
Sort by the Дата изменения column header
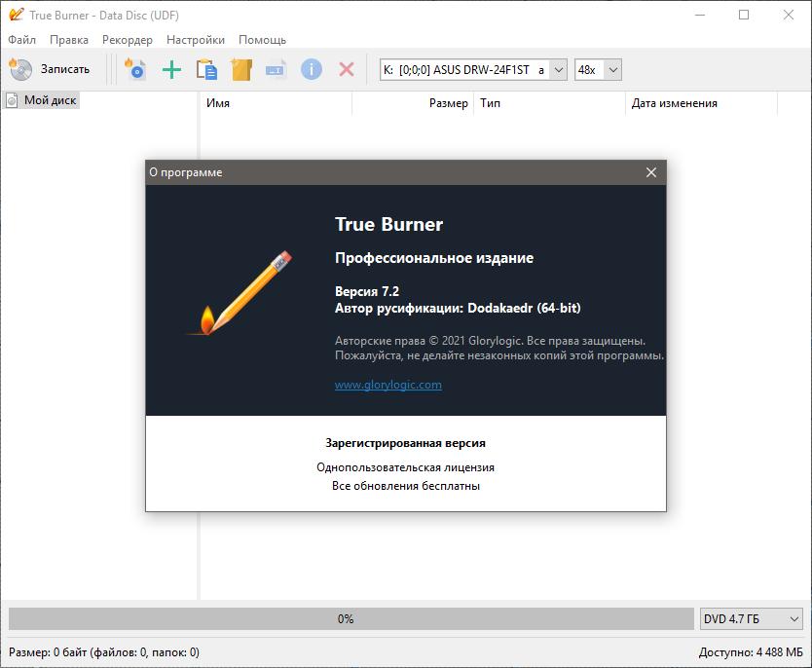tap(674, 103)
